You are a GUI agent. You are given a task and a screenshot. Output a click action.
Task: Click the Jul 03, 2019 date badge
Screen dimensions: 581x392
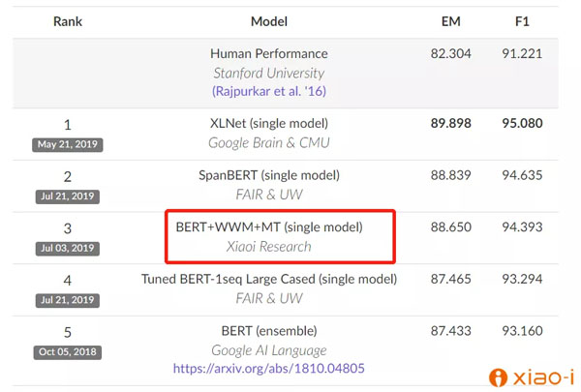[x=68, y=249]
